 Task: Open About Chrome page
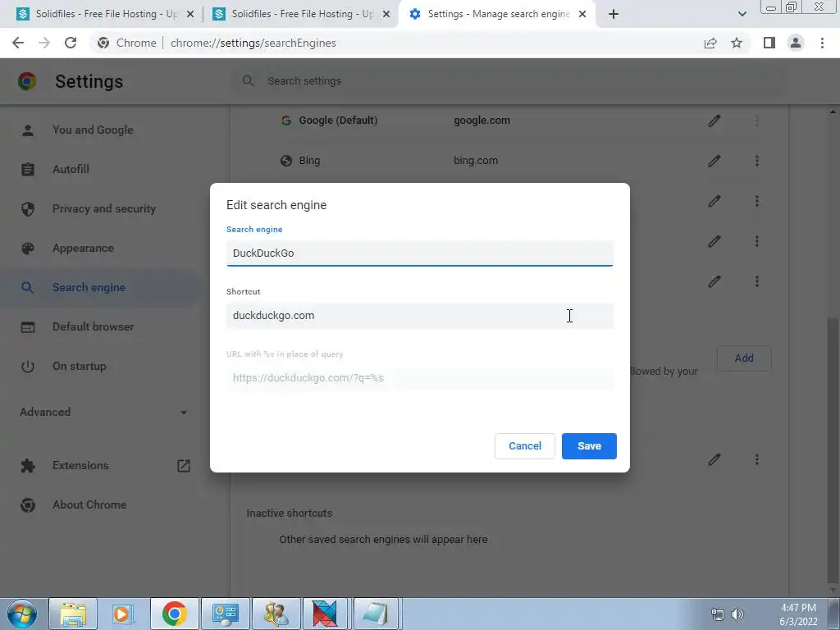[89, 504]
